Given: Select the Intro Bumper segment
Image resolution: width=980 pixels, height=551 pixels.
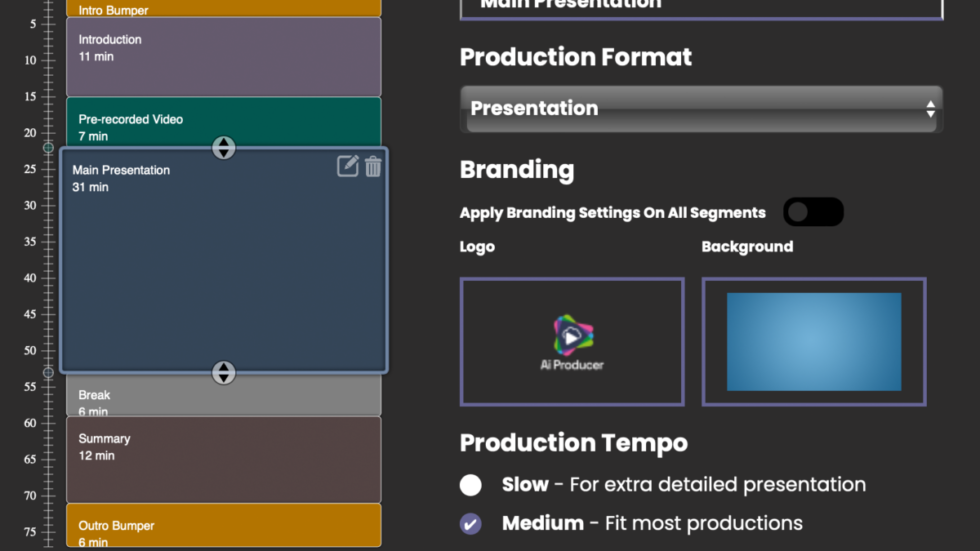Looking at the screenshot, I should point(223,9).
